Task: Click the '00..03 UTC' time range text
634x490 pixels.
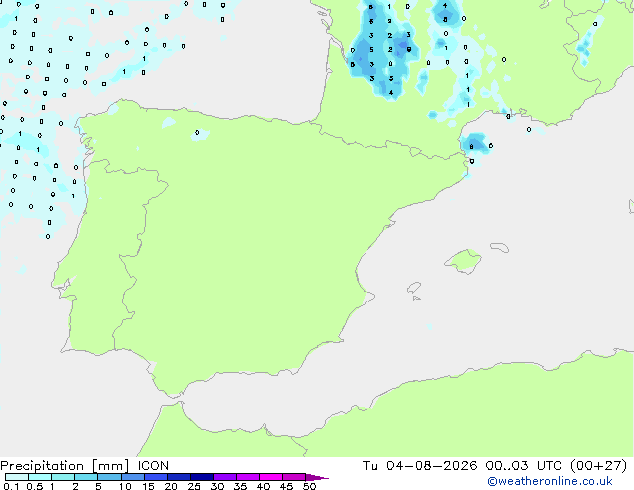Action: click(x=523, y=466)
